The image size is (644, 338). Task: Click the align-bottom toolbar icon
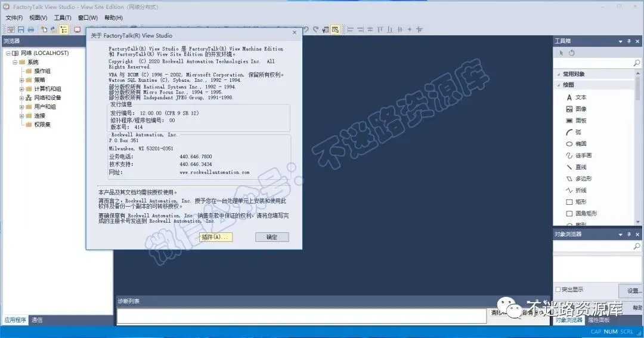coord(390,30)
